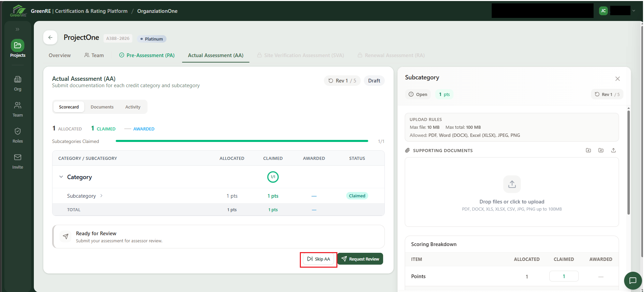Open Org in the sidebar

pos(18,83)
